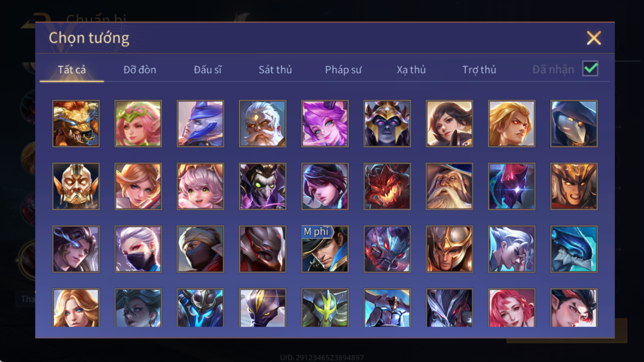Close the Chọn tướng dialog
Viewport: 644px width, 362px height.
click(x=593, y=38)
